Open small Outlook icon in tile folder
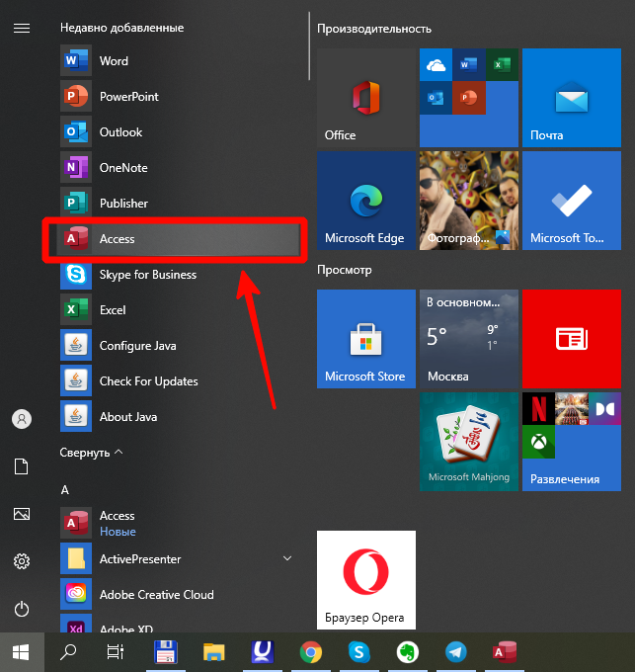This screenshot has height=672, width=635. [436, 98]
